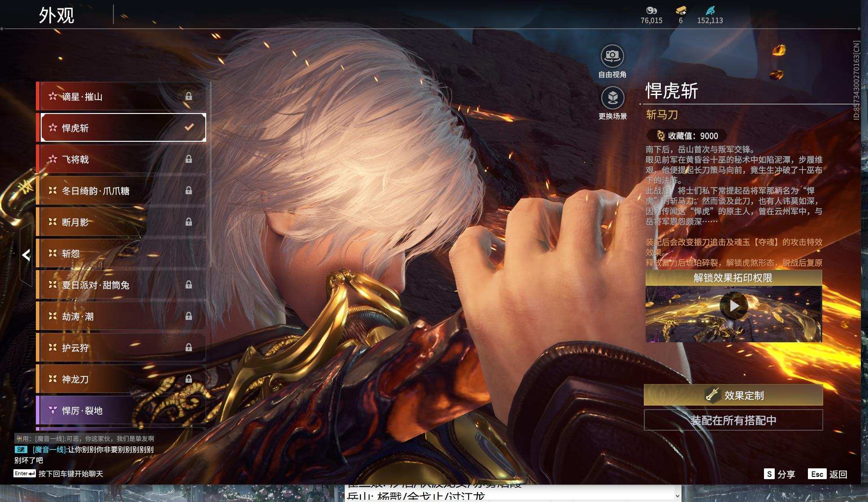Click the lock icon on 神龙刀
Screen dimensions: 868x502
coord(189,379)
